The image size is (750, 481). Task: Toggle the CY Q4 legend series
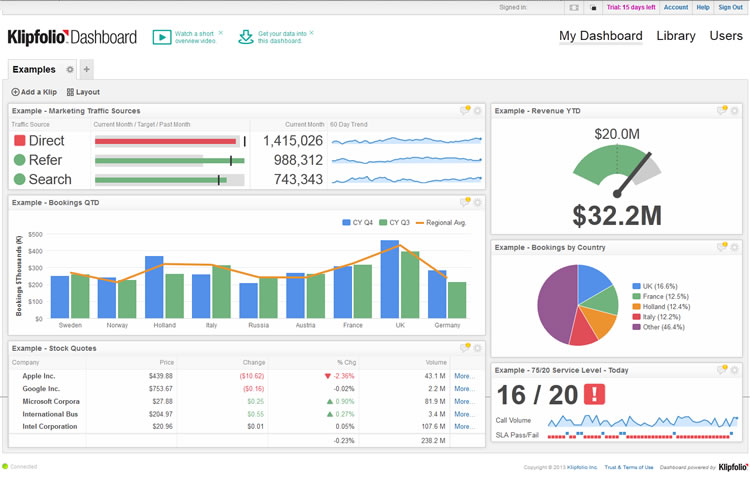tap(358, 222)
